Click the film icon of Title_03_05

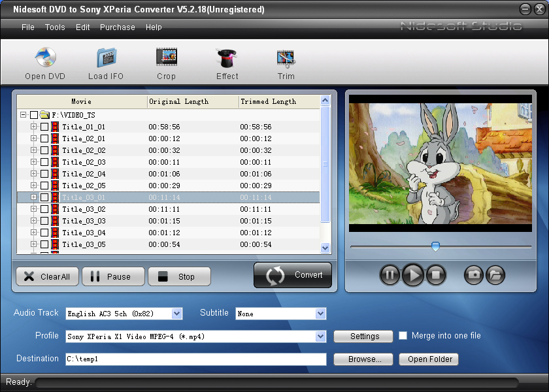[x=55, y=244]
